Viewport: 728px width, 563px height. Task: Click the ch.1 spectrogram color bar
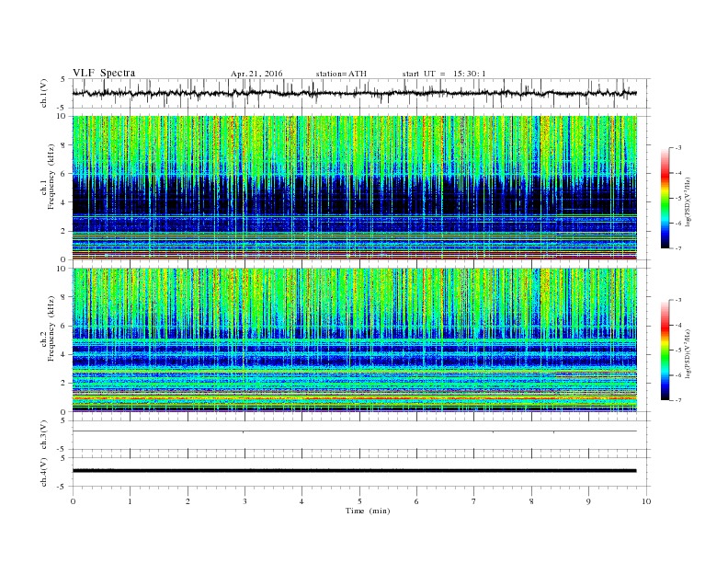[665, 198]
